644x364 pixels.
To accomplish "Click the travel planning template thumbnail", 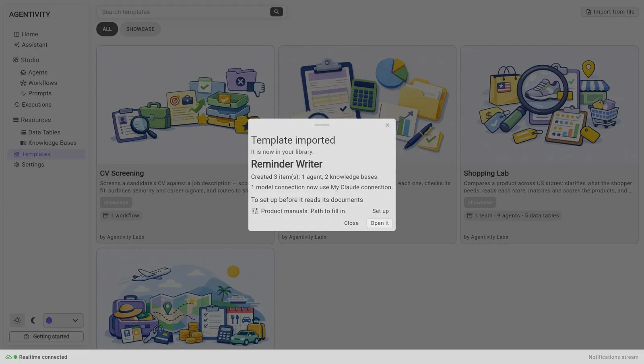I will (x=185, y=299).
